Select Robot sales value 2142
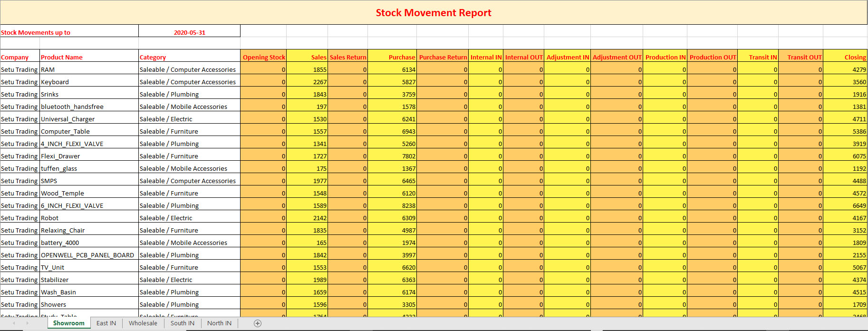The height and width of the screenshot is (331, 868). click(x=307, y=216)
